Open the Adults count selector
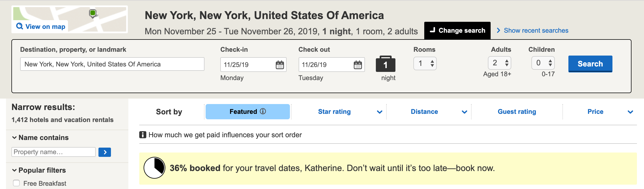 pos(499,63)
